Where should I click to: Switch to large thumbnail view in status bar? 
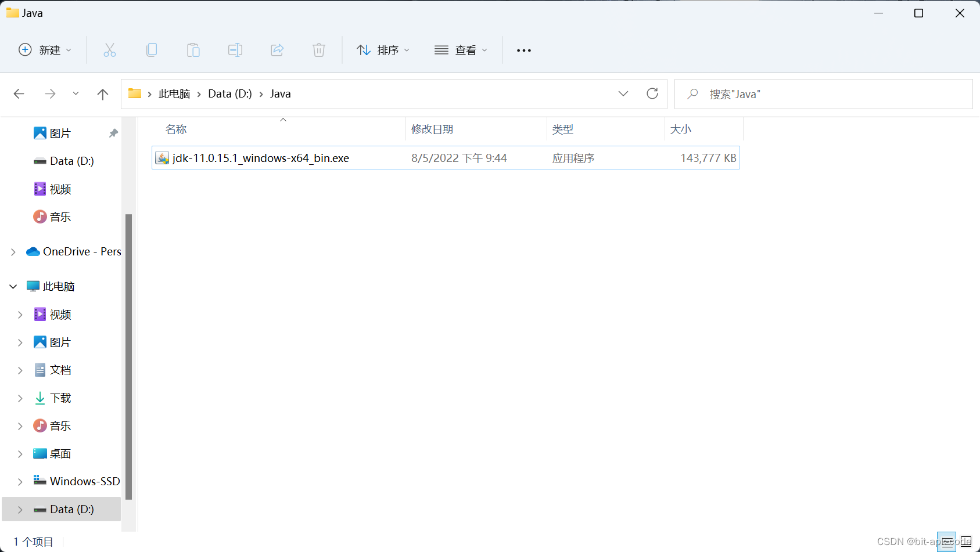[965, 542]
